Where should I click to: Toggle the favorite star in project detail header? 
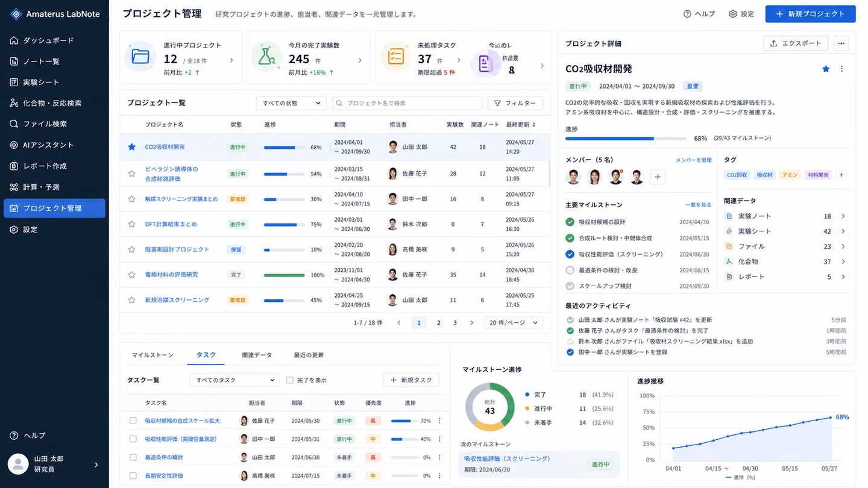[826, 69]
